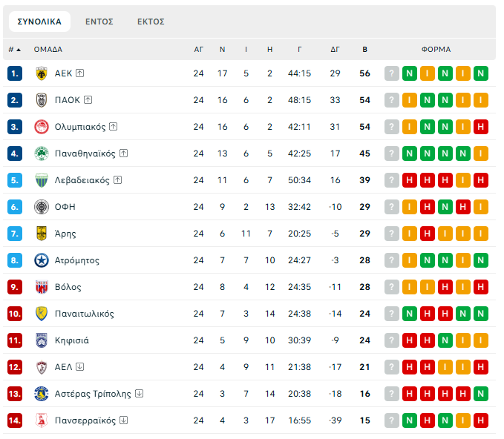Sort standings by the Β points header
The image size is (504, 439).
[x=364, y=50]
